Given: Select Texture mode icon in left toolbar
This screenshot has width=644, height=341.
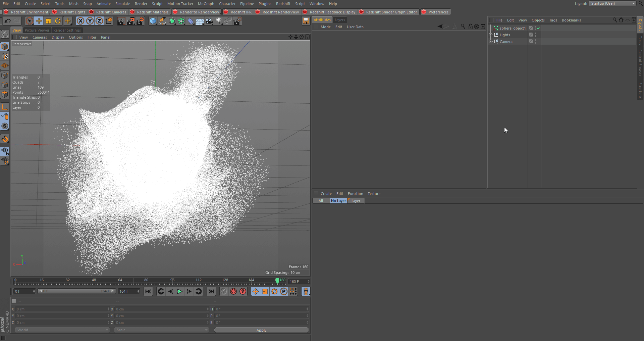Looking at the screenshot, I should coord(5,56).
